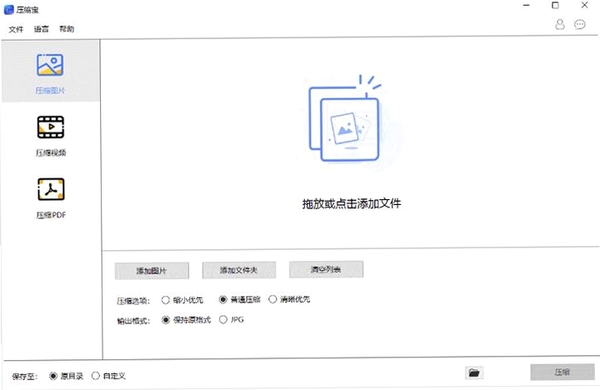Viewport: 600px width, 390px height.
Task: Open the 语言 menu
Action: pos(41,29)
